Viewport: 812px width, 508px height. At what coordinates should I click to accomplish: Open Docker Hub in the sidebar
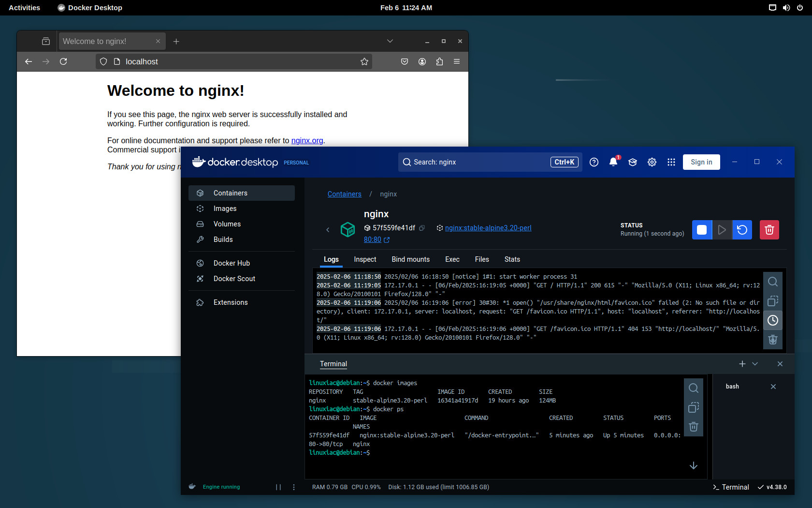point(242,263)
